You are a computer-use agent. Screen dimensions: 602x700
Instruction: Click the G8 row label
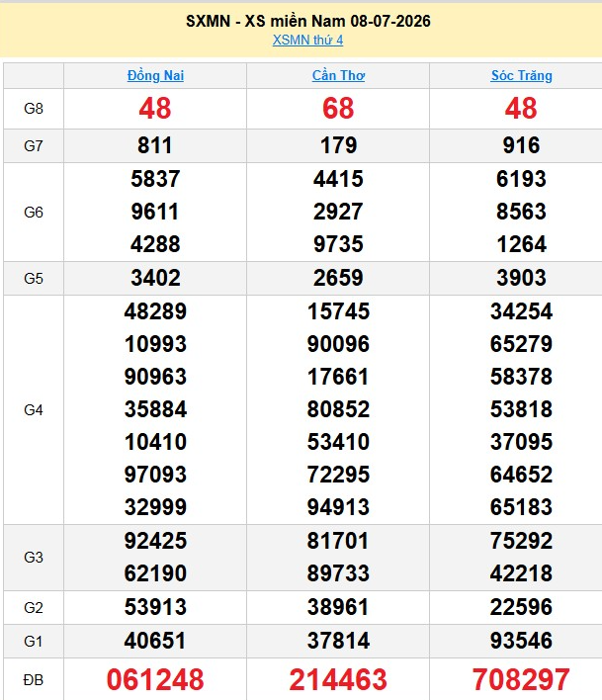pyautogui.click(x=34, y=109)
